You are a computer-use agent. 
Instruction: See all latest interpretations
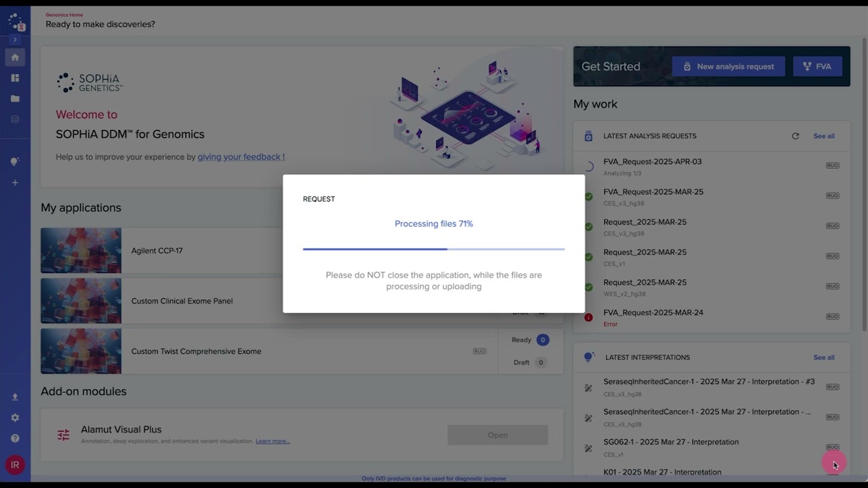pos(824,358)
